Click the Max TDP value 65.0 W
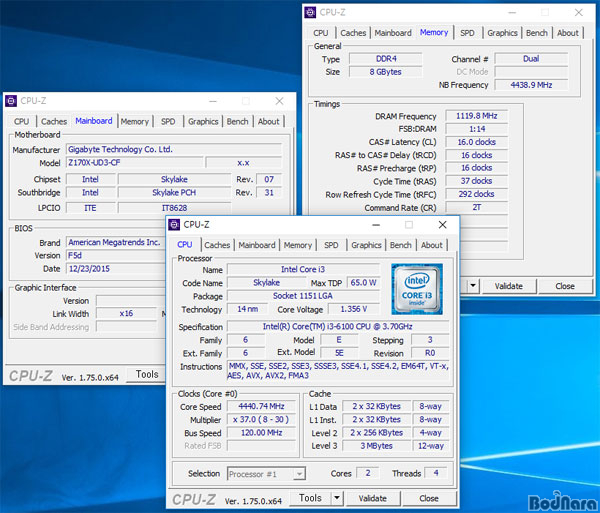600x513 pixels. 363,283
